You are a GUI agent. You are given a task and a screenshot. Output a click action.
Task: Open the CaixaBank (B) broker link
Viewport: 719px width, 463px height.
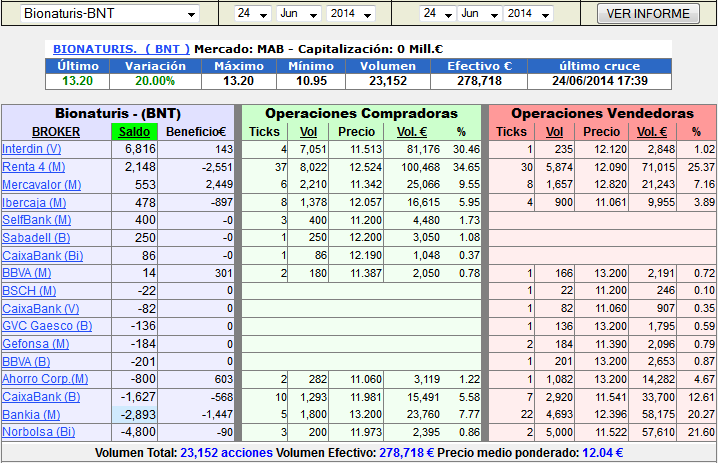(x=41, y=397)
